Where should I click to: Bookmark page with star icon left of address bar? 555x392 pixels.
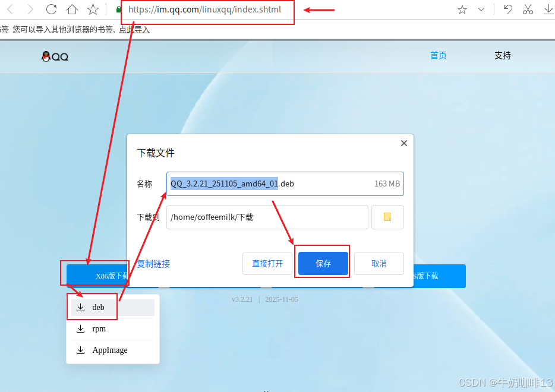93,9
